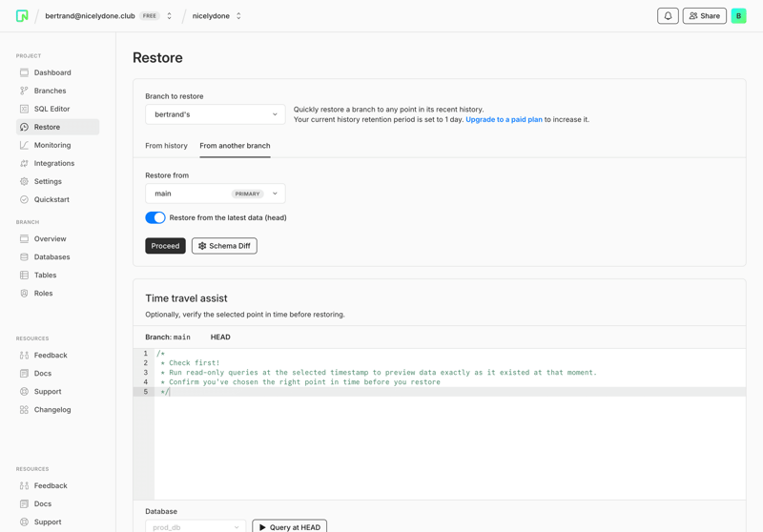Open notifications bell
Screen dimensions: 763x532
668,16
